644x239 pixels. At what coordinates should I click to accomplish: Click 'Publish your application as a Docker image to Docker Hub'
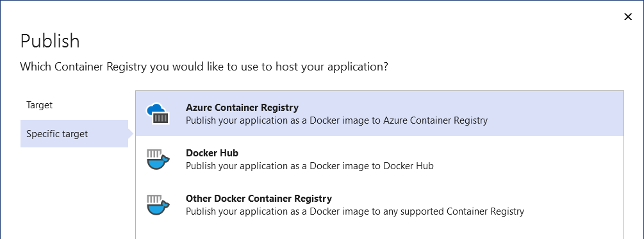click(x=310, y=166)
